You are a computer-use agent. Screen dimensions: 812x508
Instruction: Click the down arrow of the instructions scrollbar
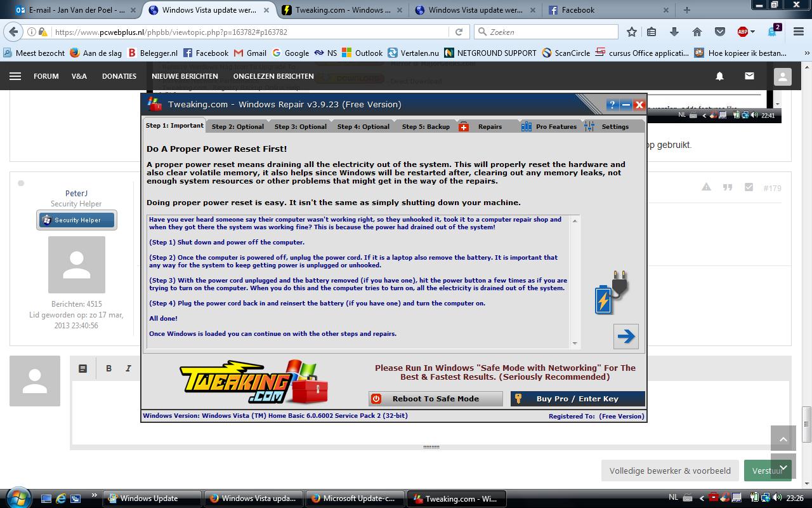(575, 344)
